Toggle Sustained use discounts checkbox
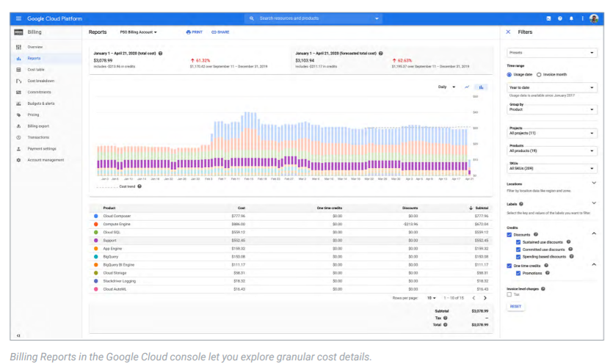613x364 pixels. [518, 242]
